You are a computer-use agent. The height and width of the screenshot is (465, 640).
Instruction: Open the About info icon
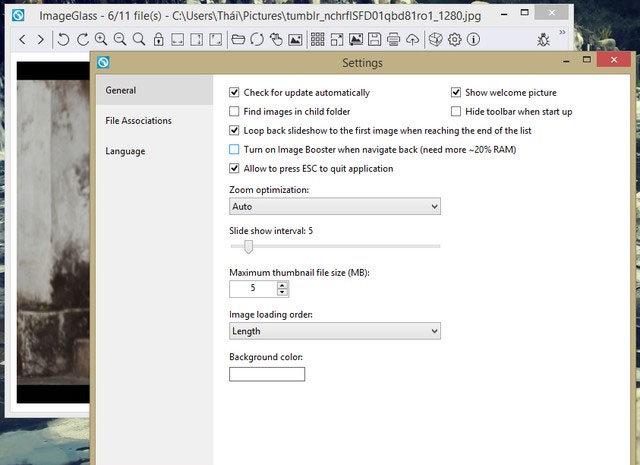coord(475,40)
